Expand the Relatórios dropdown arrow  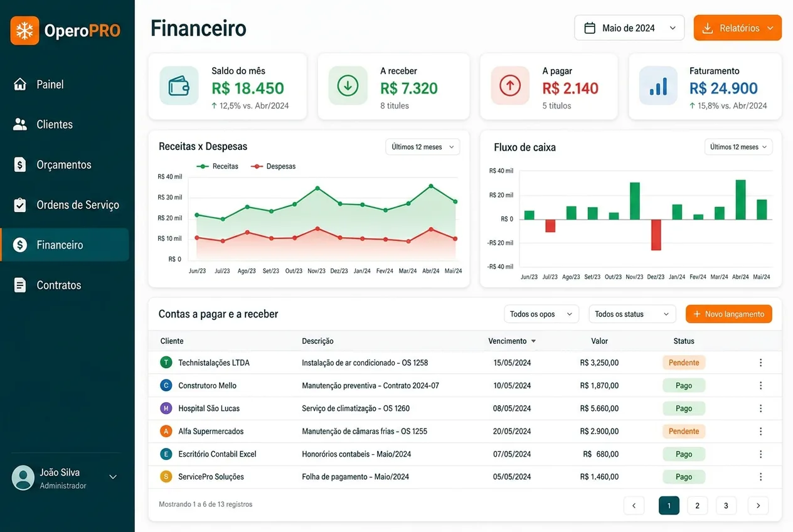tap(770, 28)
